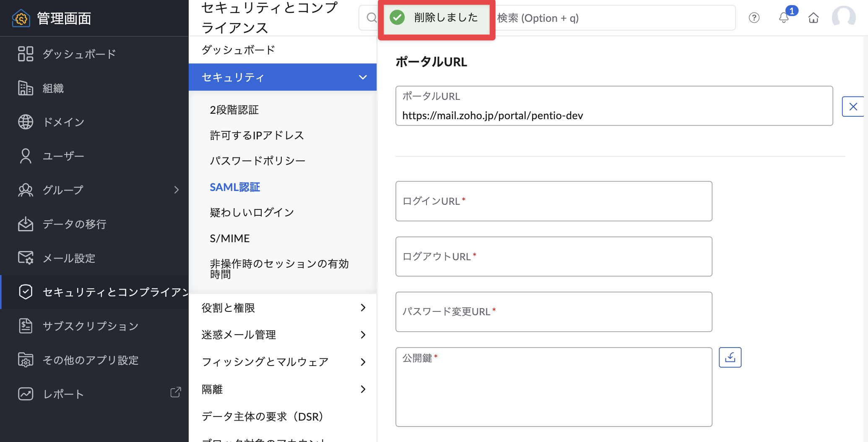Click the ポータルURL input field

[x=614, y=106]
